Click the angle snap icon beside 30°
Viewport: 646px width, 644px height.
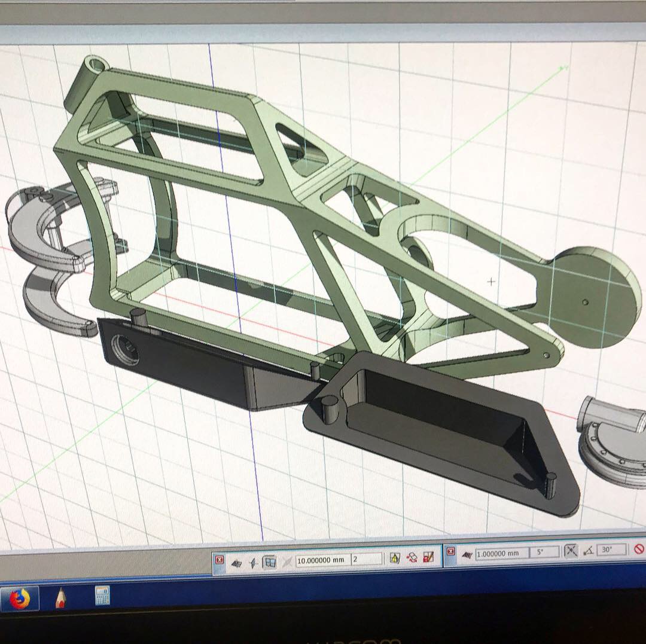tap(589, 550)
